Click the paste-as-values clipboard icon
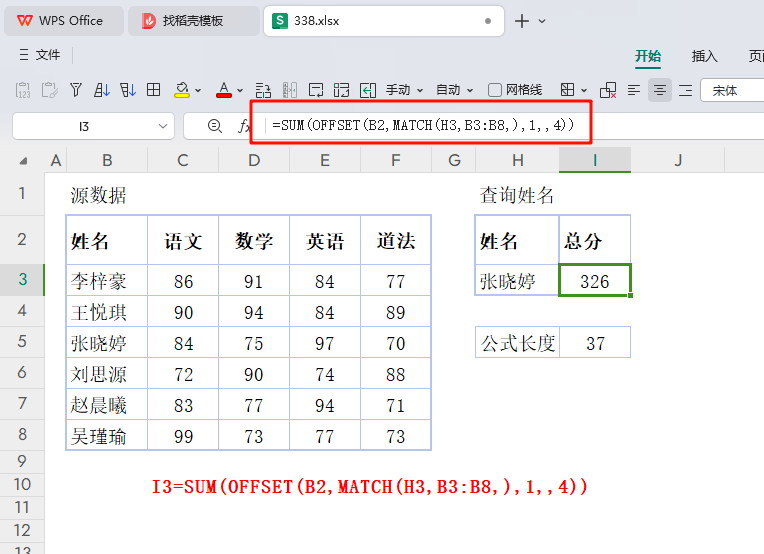 (x=23, y=90)
